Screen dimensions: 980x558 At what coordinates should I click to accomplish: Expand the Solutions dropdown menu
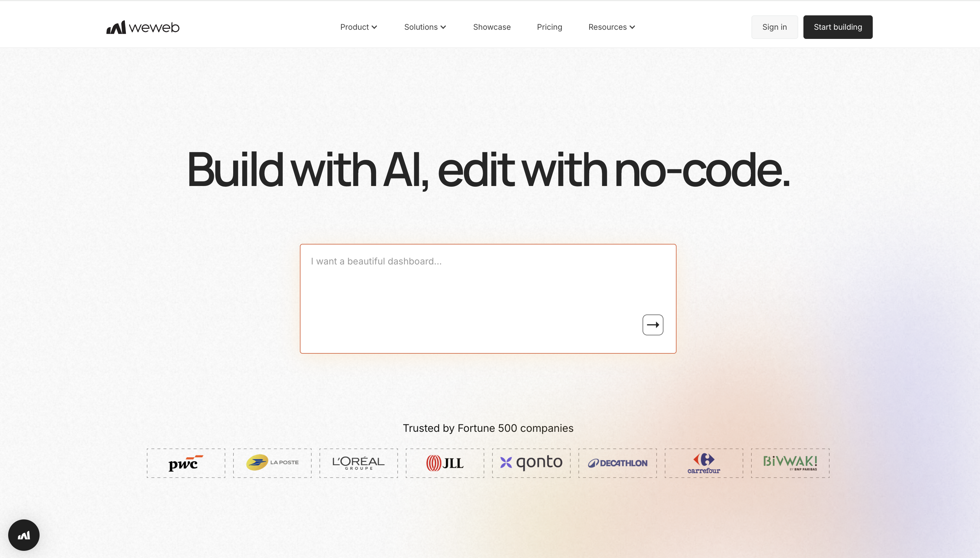tap(425, 27)
